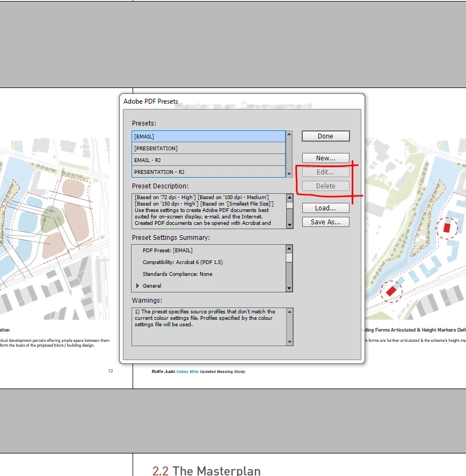This screenshot has height=476, width=466.
Task: Click the right masterplan map image
Action: 416,229
